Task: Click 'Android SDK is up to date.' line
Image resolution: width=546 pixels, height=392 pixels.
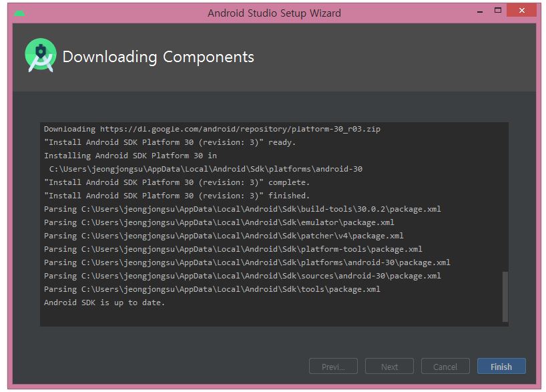Action: (104, 303)
